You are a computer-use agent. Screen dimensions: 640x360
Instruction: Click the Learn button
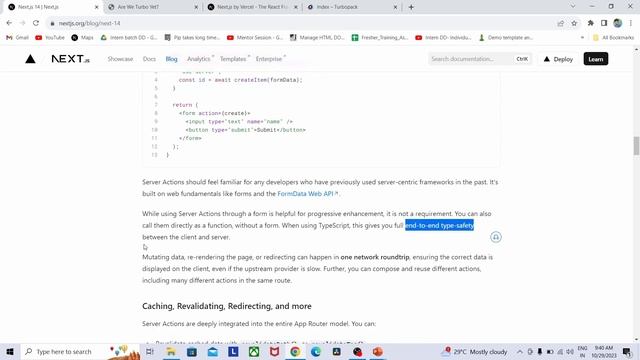[596, 59]
